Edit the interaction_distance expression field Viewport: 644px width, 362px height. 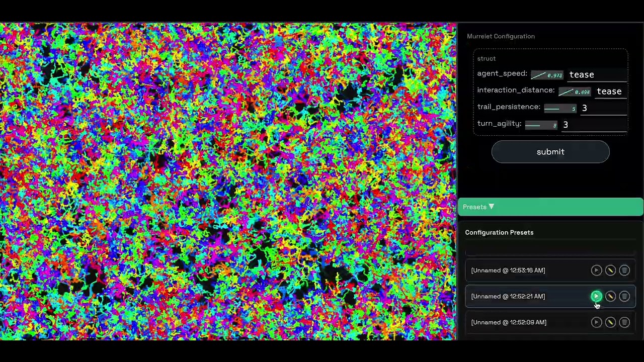tap(611, 91)
